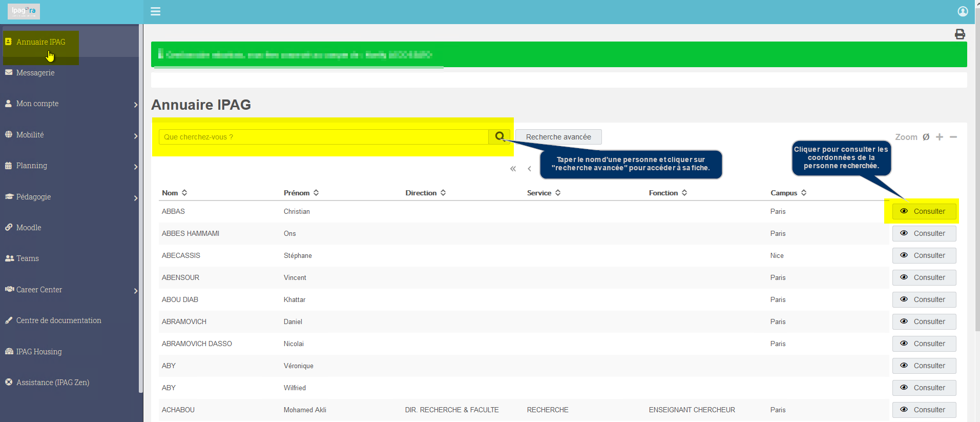Viewport: 980px width, 422px height.
Task: Go to first page double-chevron icon
Action: coord(513,169)
